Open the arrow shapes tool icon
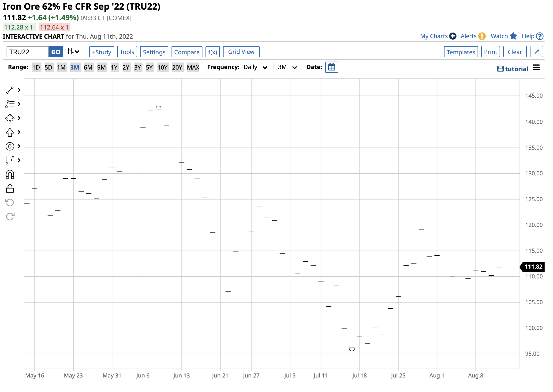The width and height of the screenshot is (553, 392). pyautogui.click(x=10, y=133)
